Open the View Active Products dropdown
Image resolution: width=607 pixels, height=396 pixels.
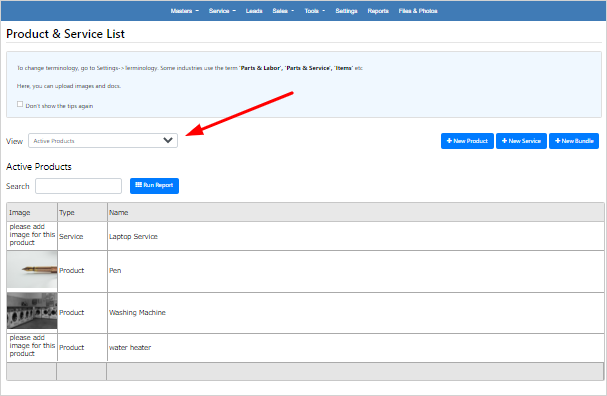(103, 141)
